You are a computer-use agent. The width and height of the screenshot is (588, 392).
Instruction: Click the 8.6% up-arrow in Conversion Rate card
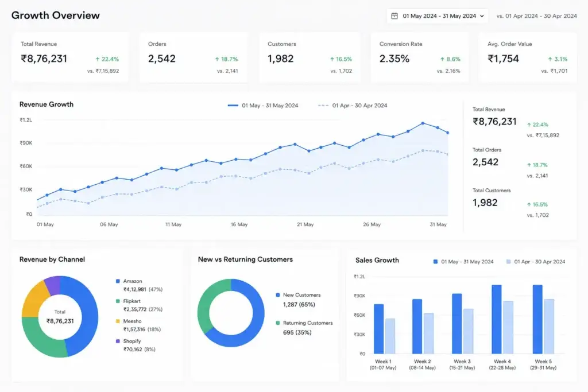pyautogui.click(x=442, y=59)
